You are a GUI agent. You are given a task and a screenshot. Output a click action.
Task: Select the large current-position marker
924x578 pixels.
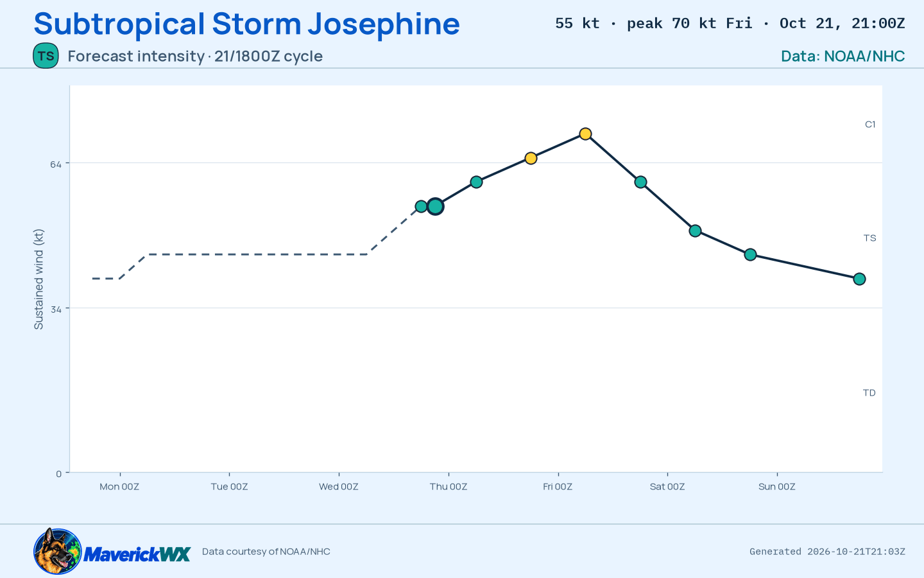[435, 206]
